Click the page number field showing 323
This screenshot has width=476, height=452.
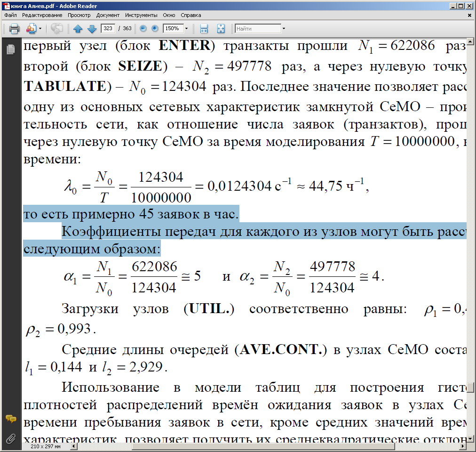click(108, 28)
